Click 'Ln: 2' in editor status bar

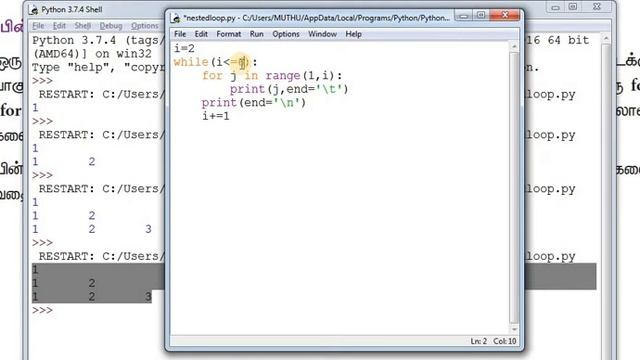[x=478, y=341]
